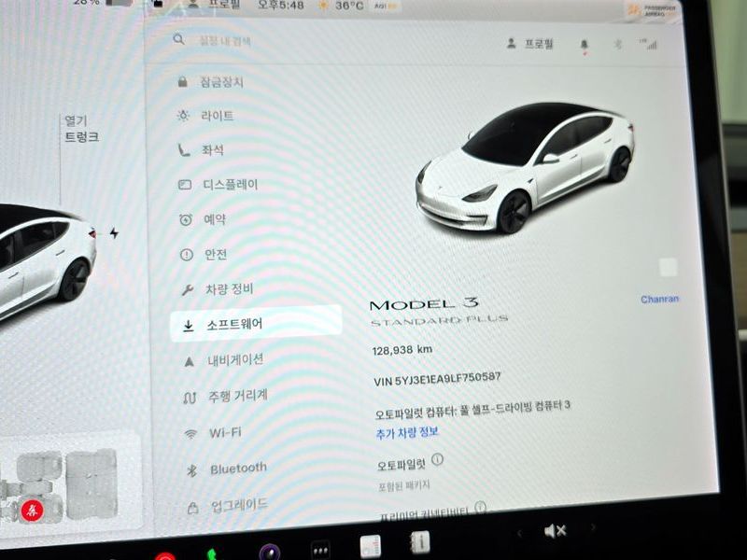Click the wrench icon beside 차량 정비

click(188, 289)
